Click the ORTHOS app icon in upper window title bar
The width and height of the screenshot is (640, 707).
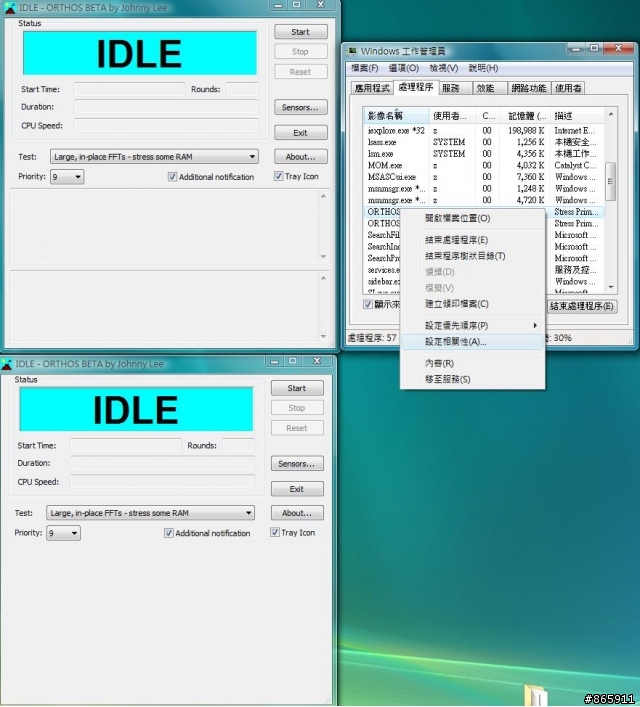9,8
